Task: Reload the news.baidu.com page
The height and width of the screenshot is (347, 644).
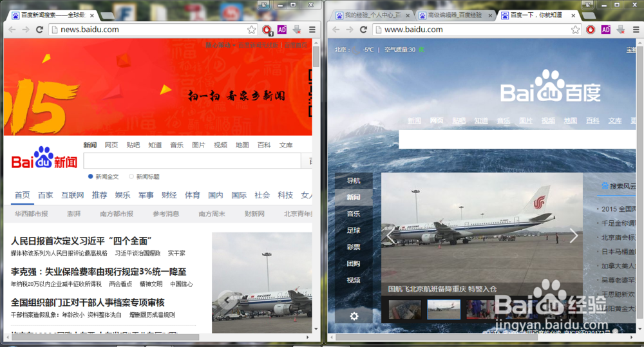Action: click(39, 30)
